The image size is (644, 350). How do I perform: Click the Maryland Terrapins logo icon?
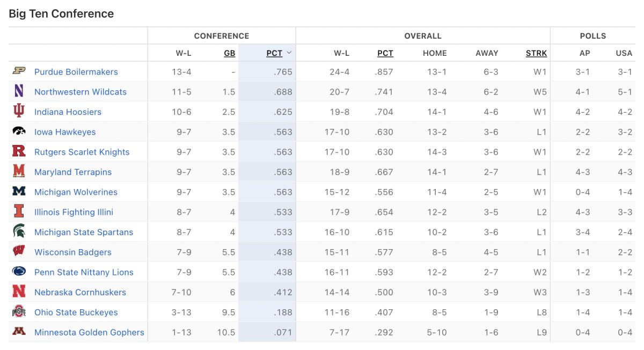[x=19, y=171]
